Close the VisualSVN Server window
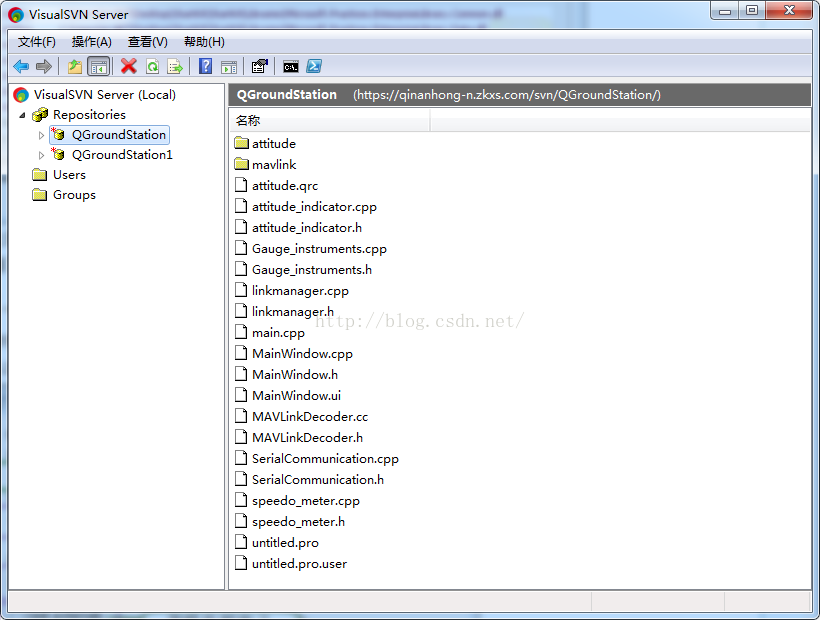 click(x=789, y=11)
